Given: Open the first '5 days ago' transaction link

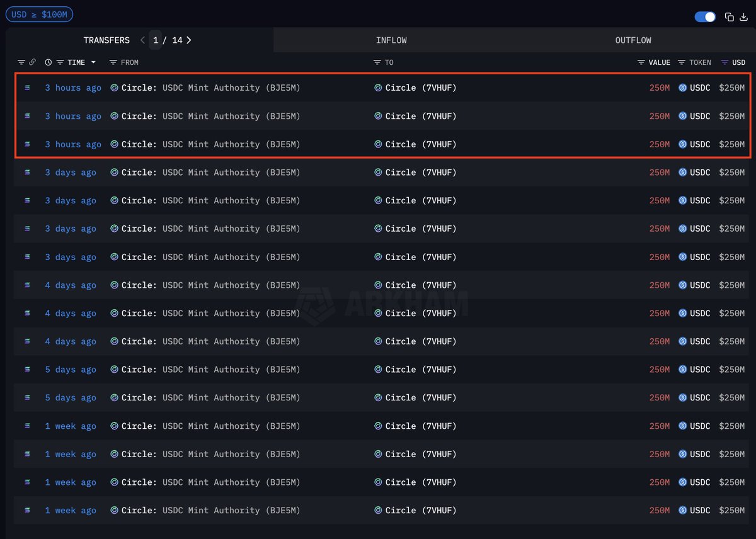Looking at the screenshot, I should coord(71,370).
